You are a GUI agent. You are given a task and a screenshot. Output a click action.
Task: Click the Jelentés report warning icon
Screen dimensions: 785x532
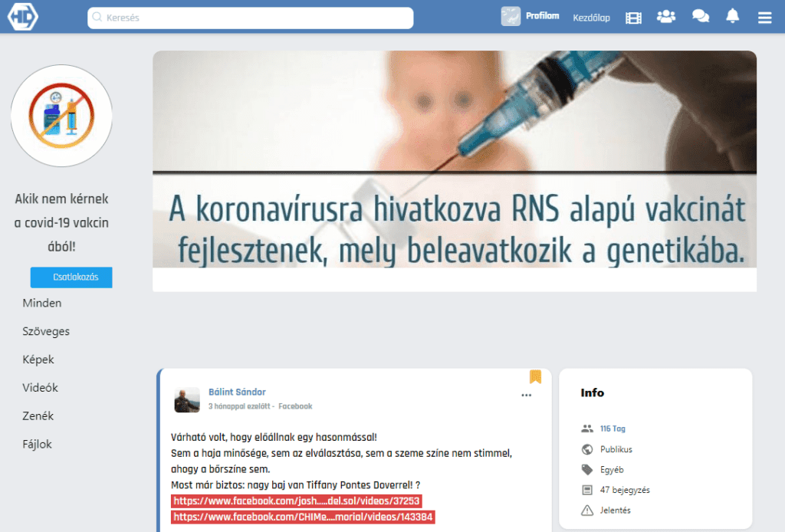[588, 511]
